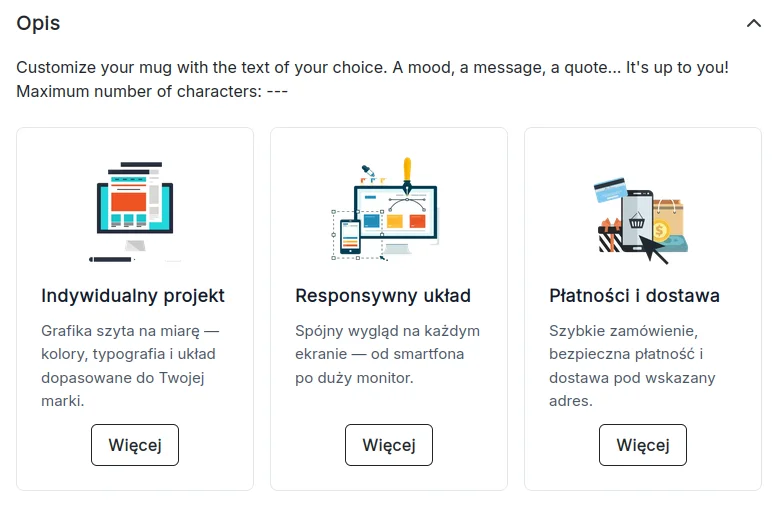This screenshot has height=505, width=779.
Task: Collapse the Opis section with the chevron
Action: pyautogui.click(x=753, y=23)
